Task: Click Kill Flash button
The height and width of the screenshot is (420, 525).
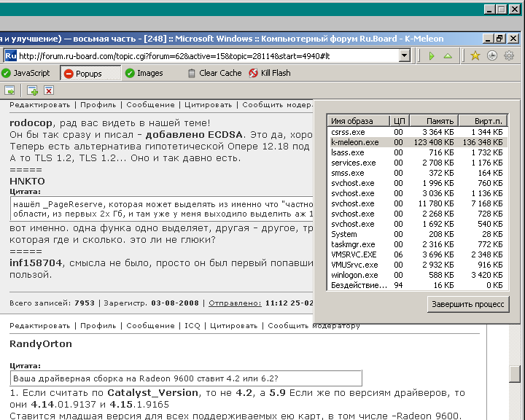Action: (x=270, y=73)
